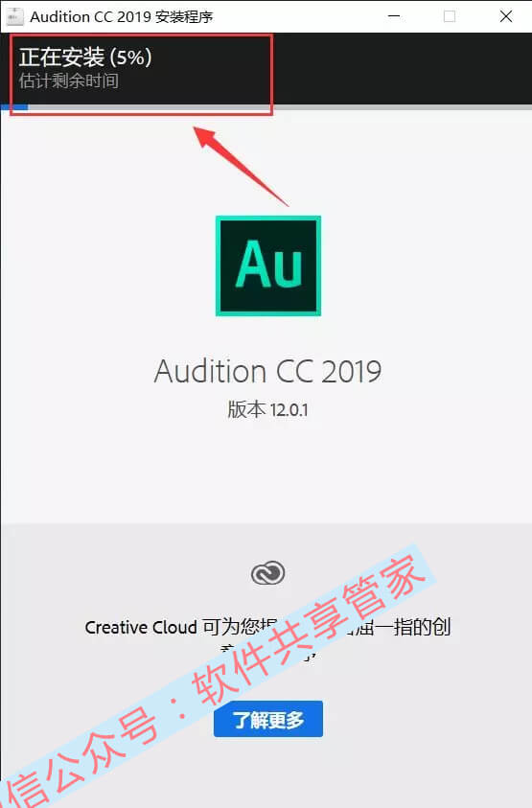
Task: Click the installer icon in title bar
Action: coord(14,16)
